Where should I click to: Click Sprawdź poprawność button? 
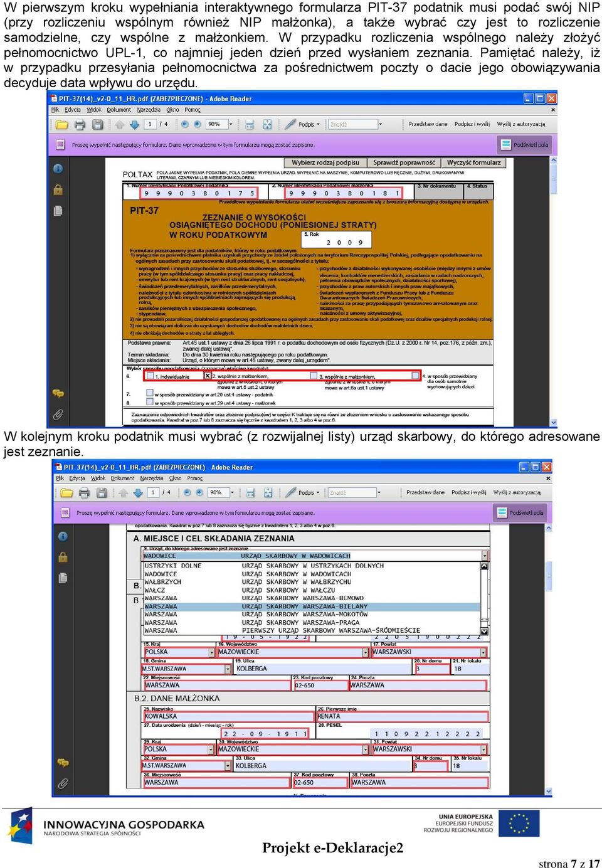tap(404, 162)
